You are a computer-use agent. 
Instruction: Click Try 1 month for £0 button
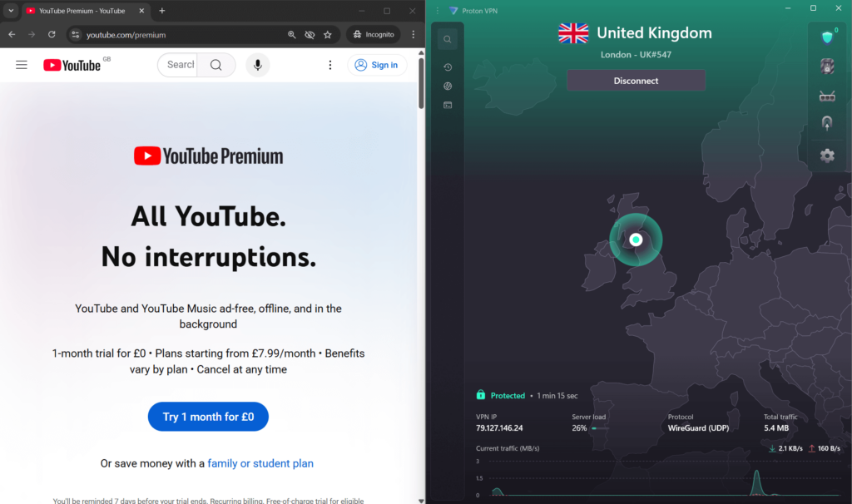click(x=208, y=417)
